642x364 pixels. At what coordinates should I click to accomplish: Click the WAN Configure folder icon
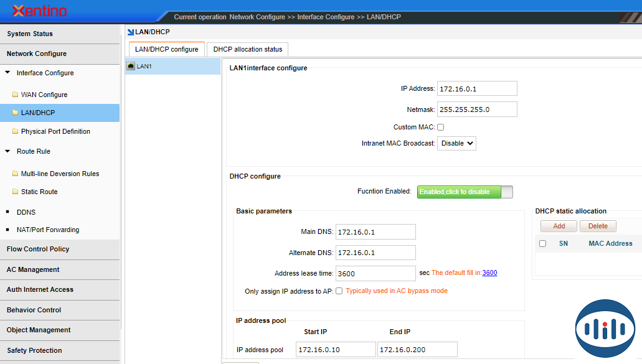(16, 95)
